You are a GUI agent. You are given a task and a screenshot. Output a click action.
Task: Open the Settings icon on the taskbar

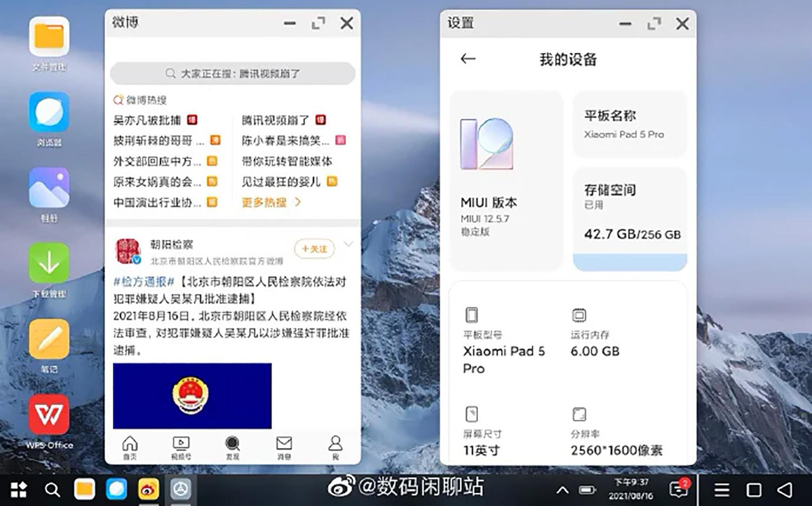tap(181, 490)
